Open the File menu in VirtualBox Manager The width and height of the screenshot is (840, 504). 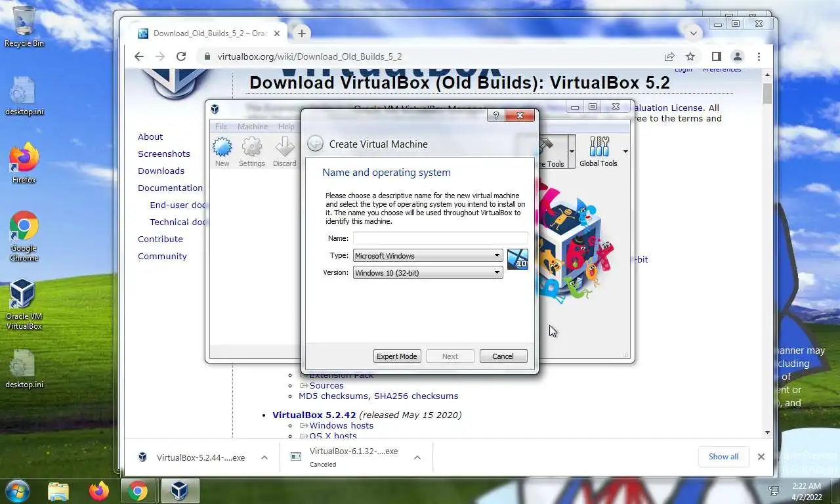(x=221, y=127)
